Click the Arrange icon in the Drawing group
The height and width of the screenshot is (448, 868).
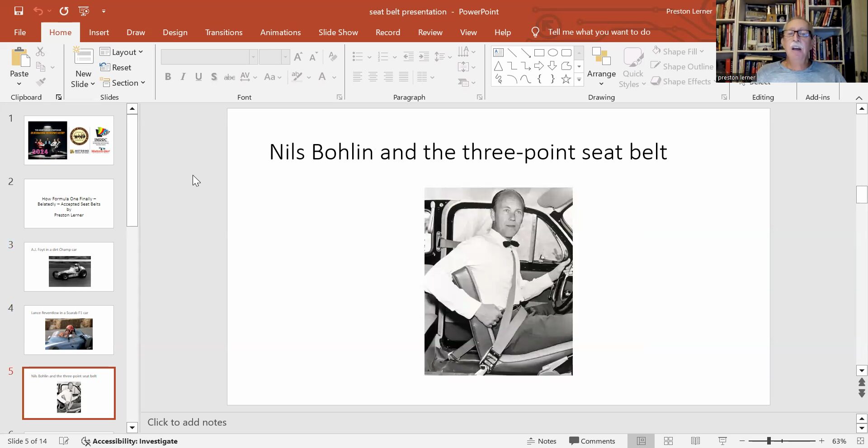601,57
